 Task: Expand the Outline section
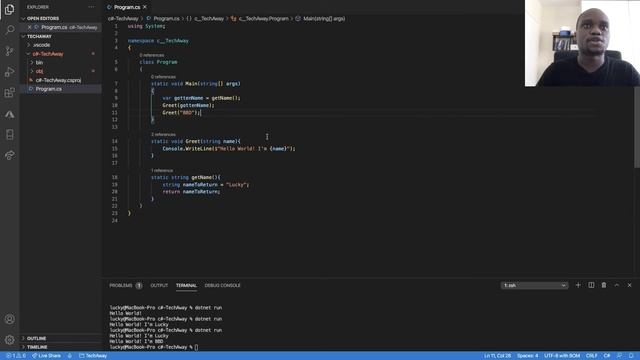point(36,338)
